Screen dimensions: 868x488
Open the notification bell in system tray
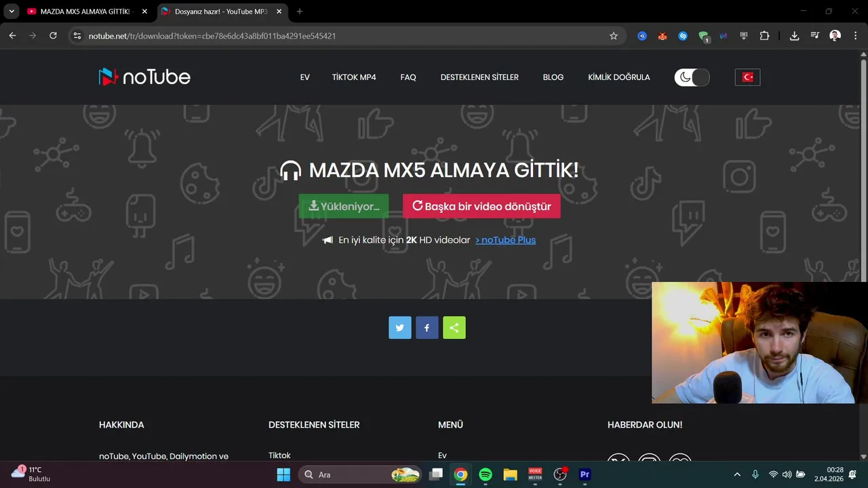point(853,474)
